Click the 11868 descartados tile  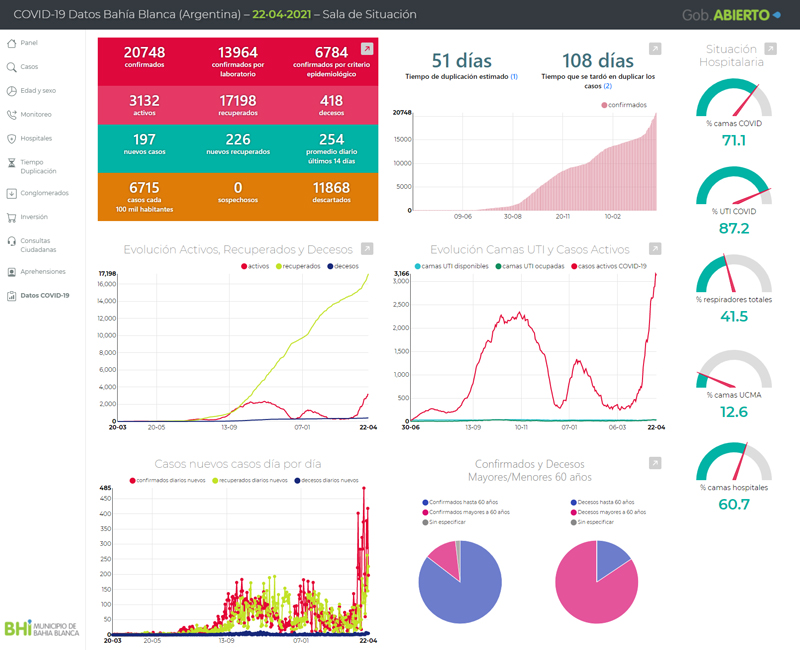(332, 192)
